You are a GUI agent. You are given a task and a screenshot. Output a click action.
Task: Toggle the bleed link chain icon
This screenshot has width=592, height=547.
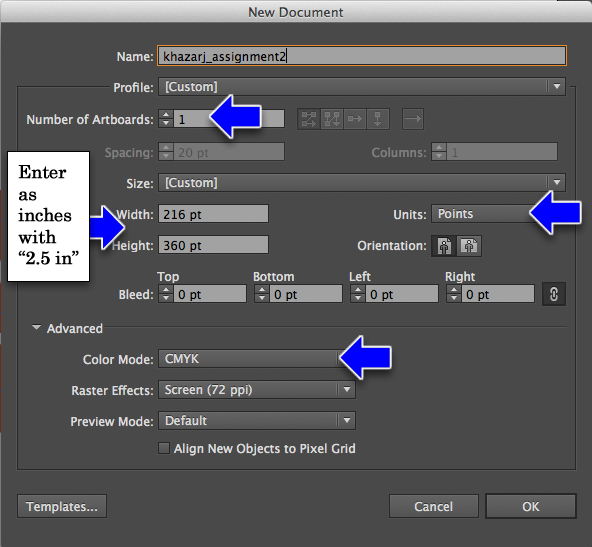pyautogui.click(x=554, y=294)
